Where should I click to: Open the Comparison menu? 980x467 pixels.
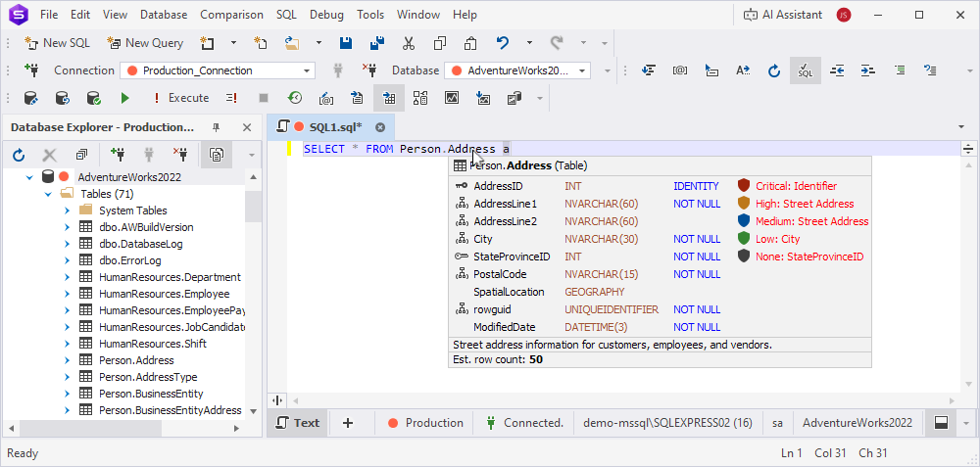pyautogui.click(x=231, y=15)
